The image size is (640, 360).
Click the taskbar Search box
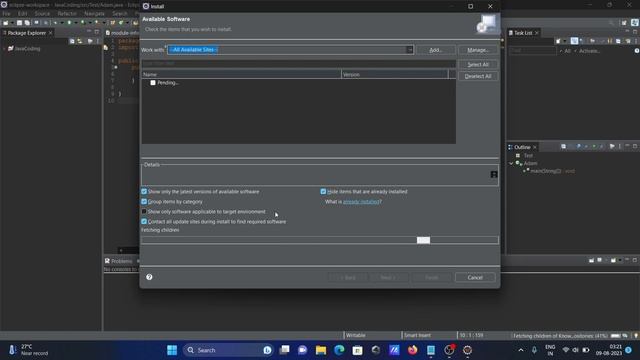[x=228, y=350]
